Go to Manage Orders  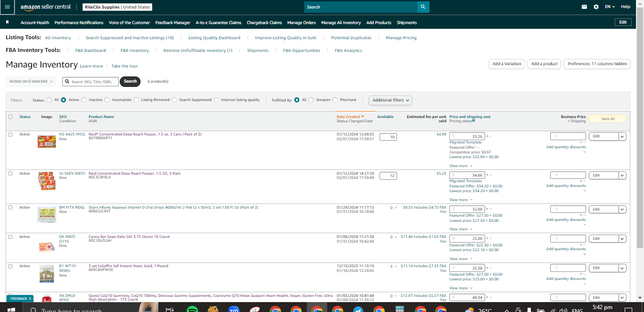click(301, 23)
